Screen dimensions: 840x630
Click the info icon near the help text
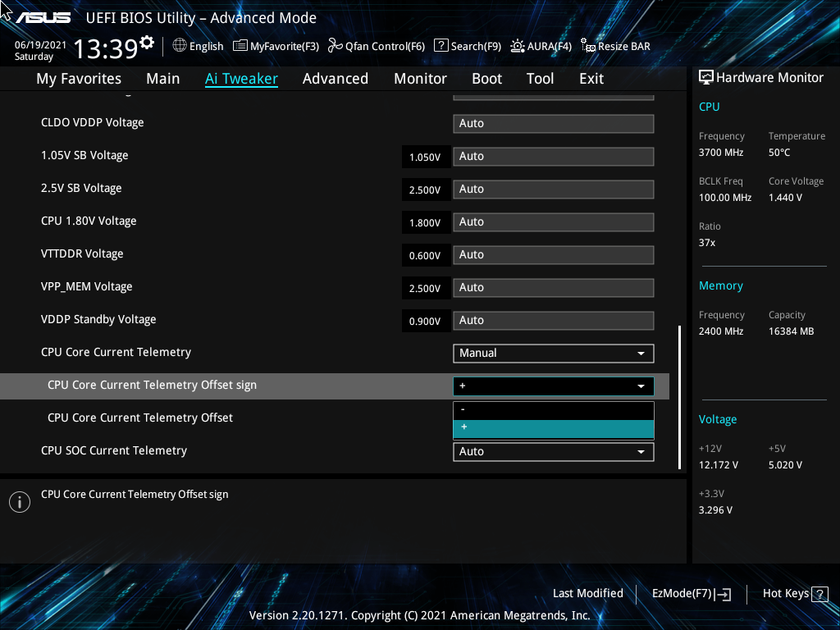[x=19, y=501]
